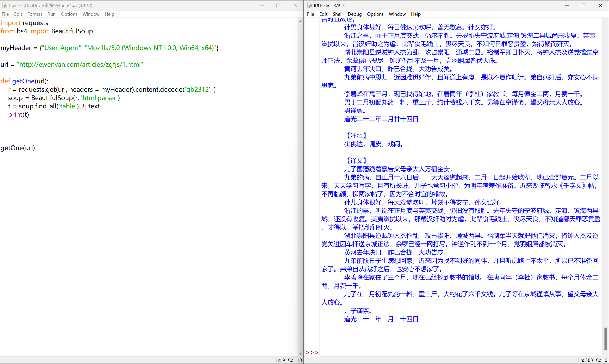The width and height of the screenshot is (609, 364).
Task: Click the Ln: 9 Col: 10 status indicator
Action: [288, 360]
